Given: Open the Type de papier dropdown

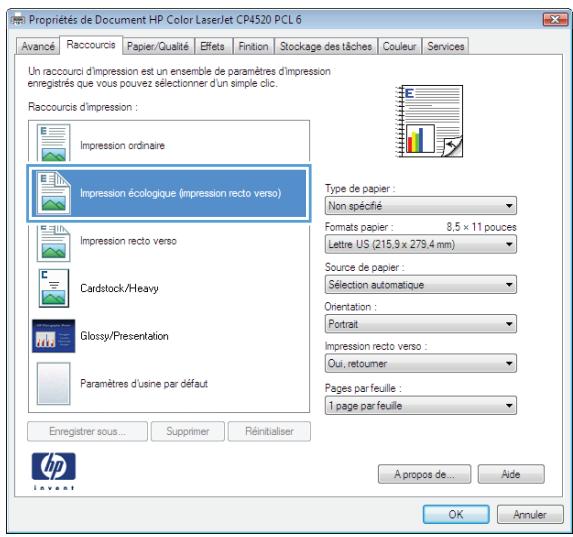Looking at the screenshot, I should click(x=421, y=206).
